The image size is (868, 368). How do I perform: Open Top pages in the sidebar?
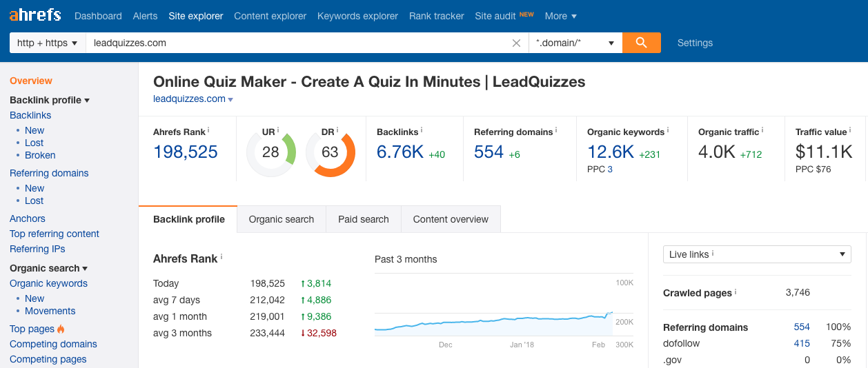click(32, 329)
